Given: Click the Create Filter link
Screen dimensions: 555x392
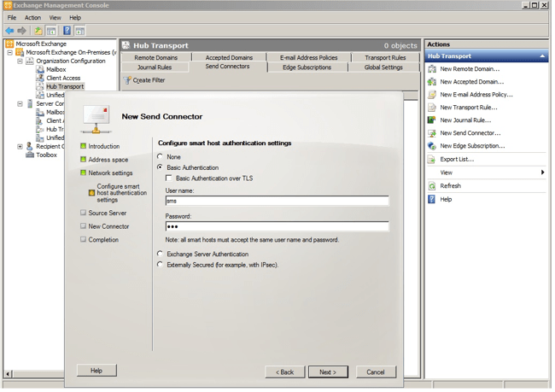Looking at the screenshot, I should [x=149, y=81].
